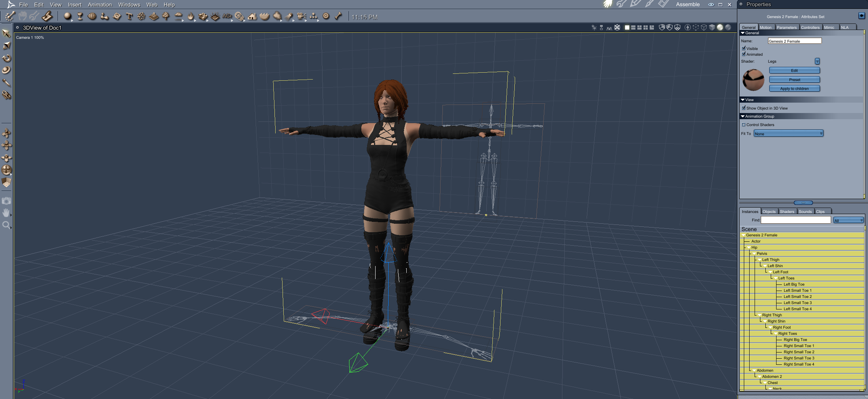
Task: Open the Storyboard room pencil icon
Action: pos(635,4)
